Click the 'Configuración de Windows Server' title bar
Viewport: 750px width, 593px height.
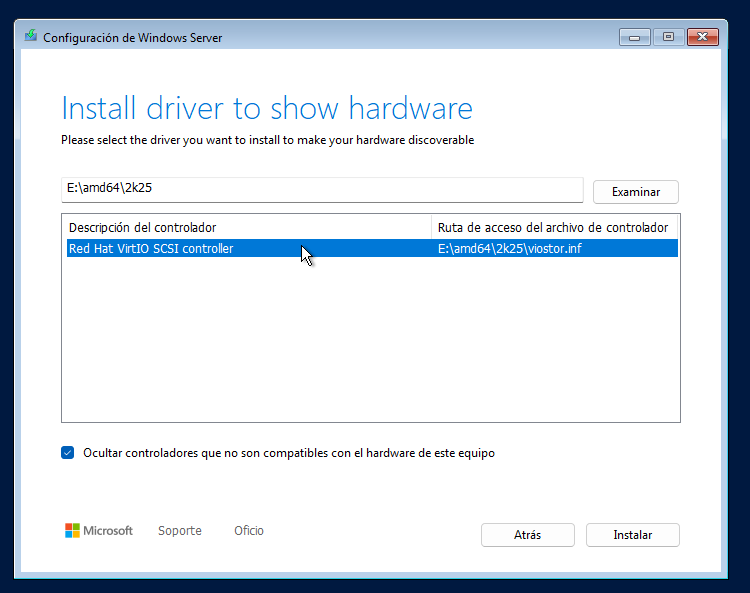(x=300, y=37)
